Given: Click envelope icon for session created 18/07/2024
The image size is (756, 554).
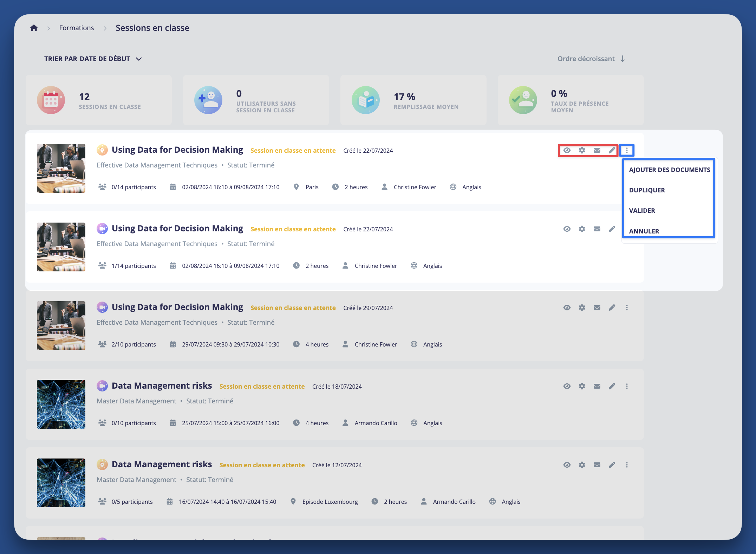Looking at the screenshot, I should click(597, 386).
